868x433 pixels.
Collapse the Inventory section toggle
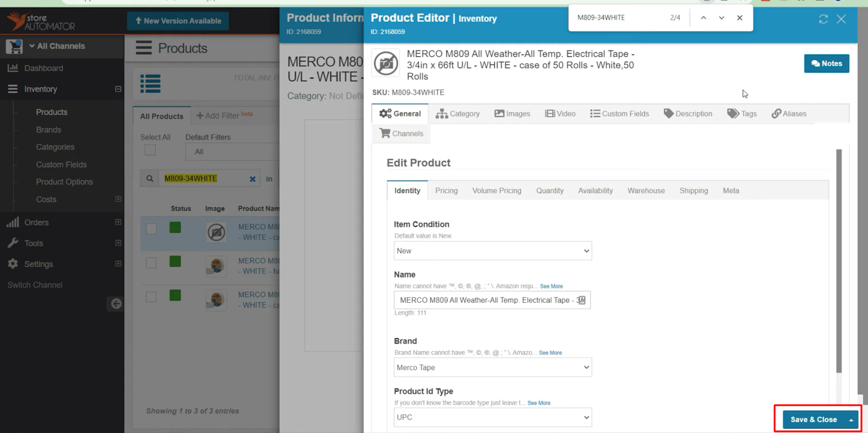[118, 89]
